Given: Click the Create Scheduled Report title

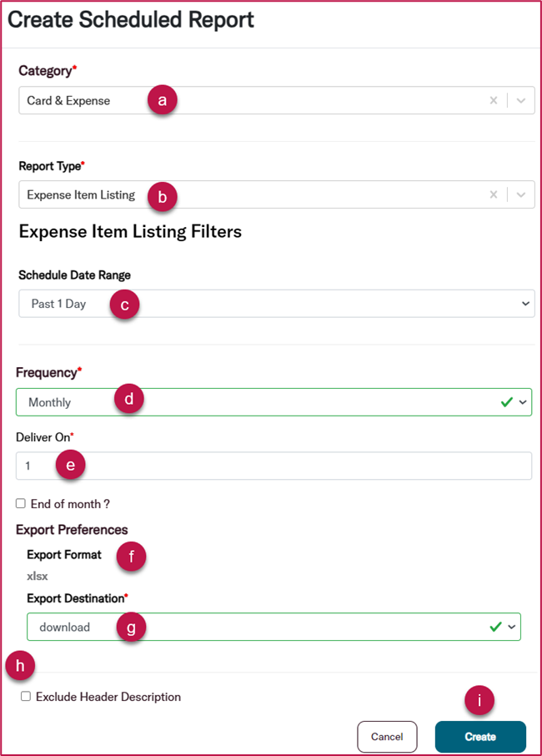Looking at the screenshot, I should tap(130, 19).
